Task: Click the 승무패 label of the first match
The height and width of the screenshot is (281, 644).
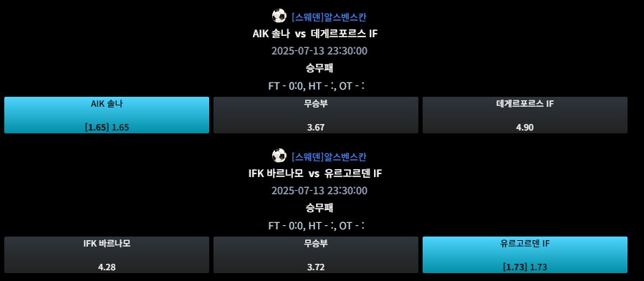Action: pos(319,68)
